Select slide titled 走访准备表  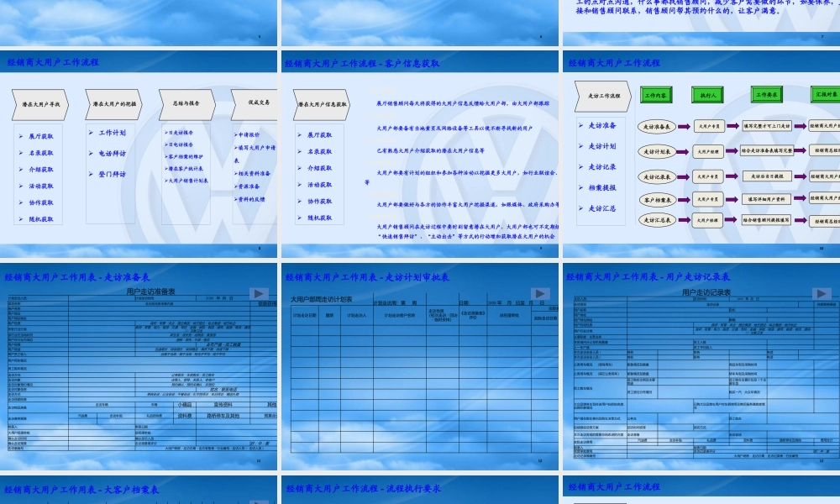139,367
